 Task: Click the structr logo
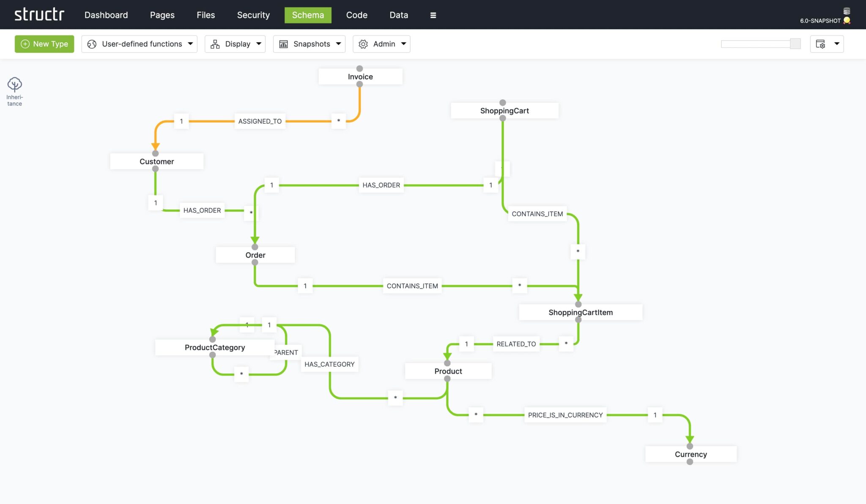click(x=39, y=14)
